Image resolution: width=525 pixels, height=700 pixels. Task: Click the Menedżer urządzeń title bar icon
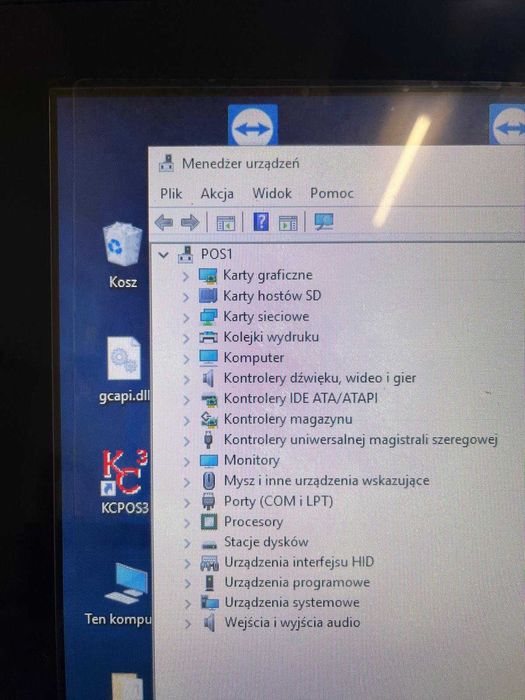pos(167,164)
